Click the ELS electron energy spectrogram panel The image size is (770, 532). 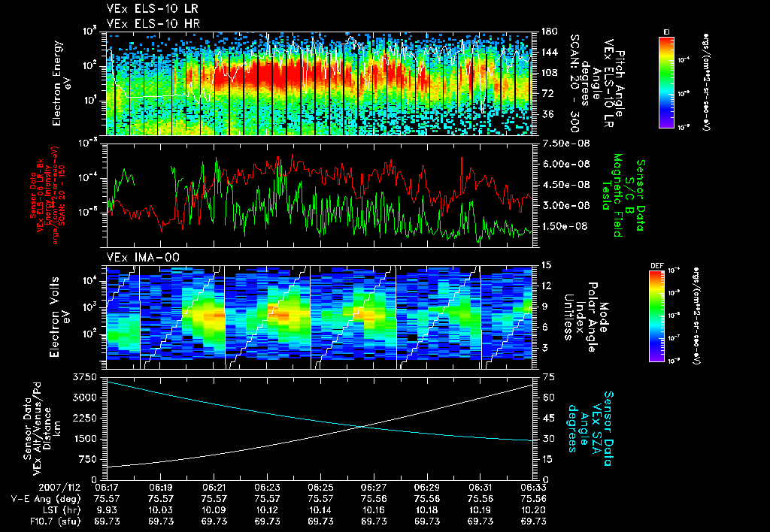(319, 83)
